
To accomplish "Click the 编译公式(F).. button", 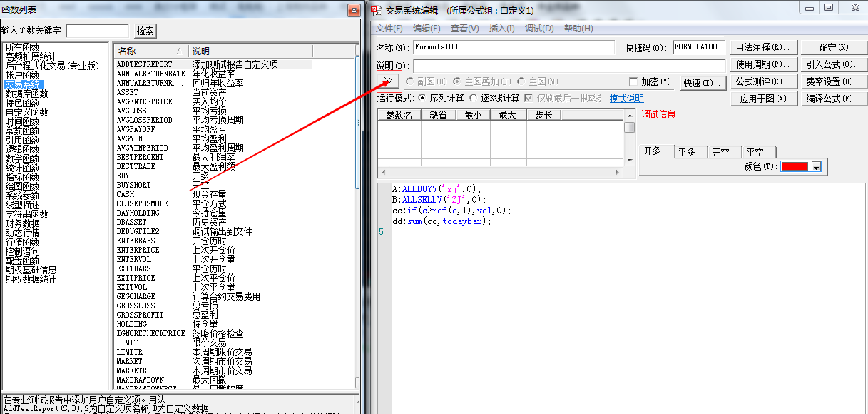I will coord(834,99).
